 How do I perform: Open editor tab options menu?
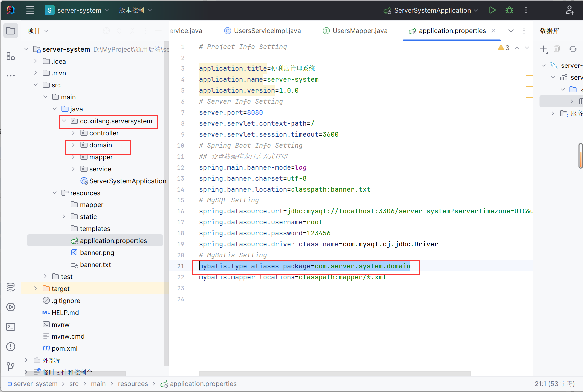[x=524, y=31]
